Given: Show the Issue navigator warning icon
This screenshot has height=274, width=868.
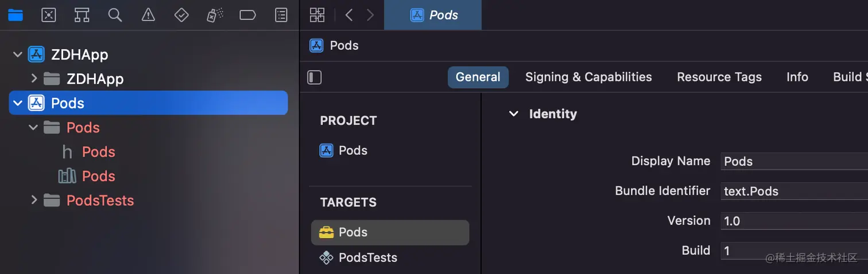Looking at the screenshot, I should click(x=148, y=15).
